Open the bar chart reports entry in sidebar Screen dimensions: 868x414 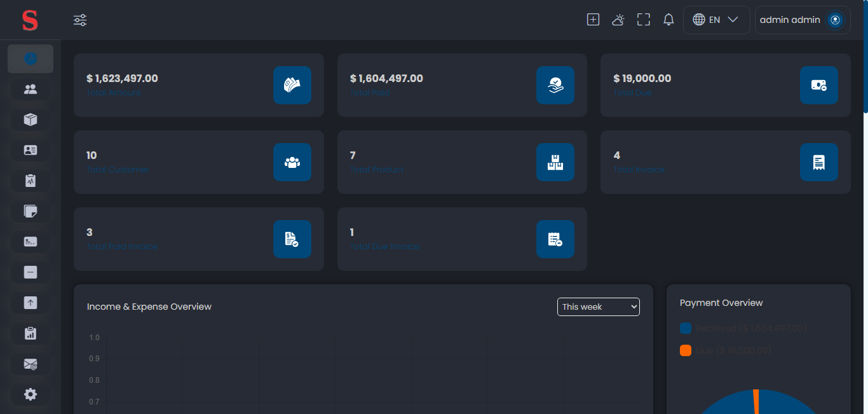pos(30,333)
